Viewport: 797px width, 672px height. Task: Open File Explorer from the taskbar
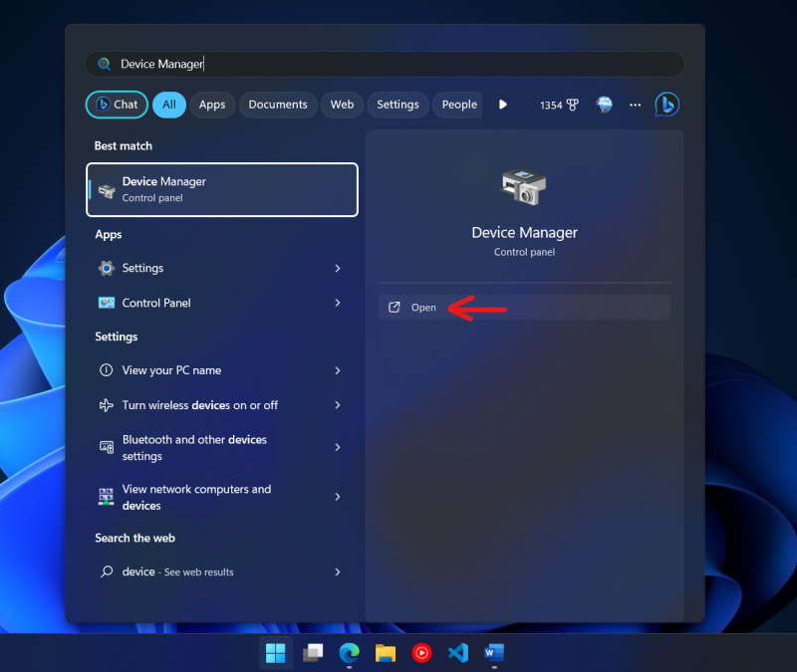[x=385, y=653]
